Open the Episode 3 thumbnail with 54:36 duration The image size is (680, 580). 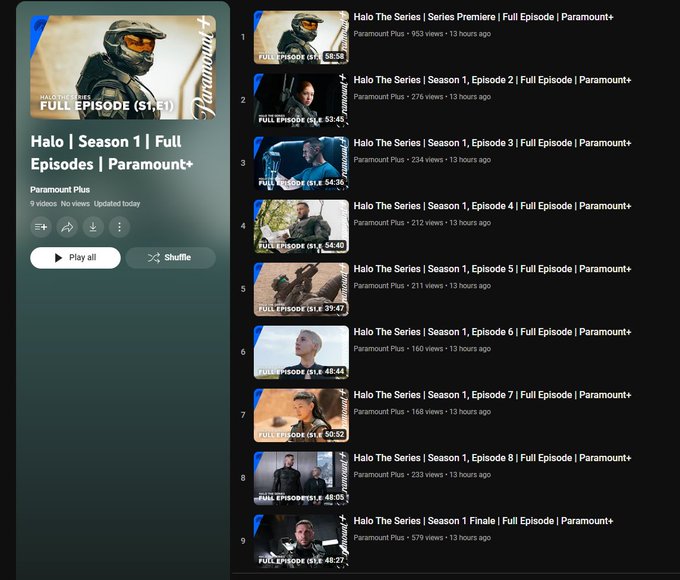tap(301, 163)
